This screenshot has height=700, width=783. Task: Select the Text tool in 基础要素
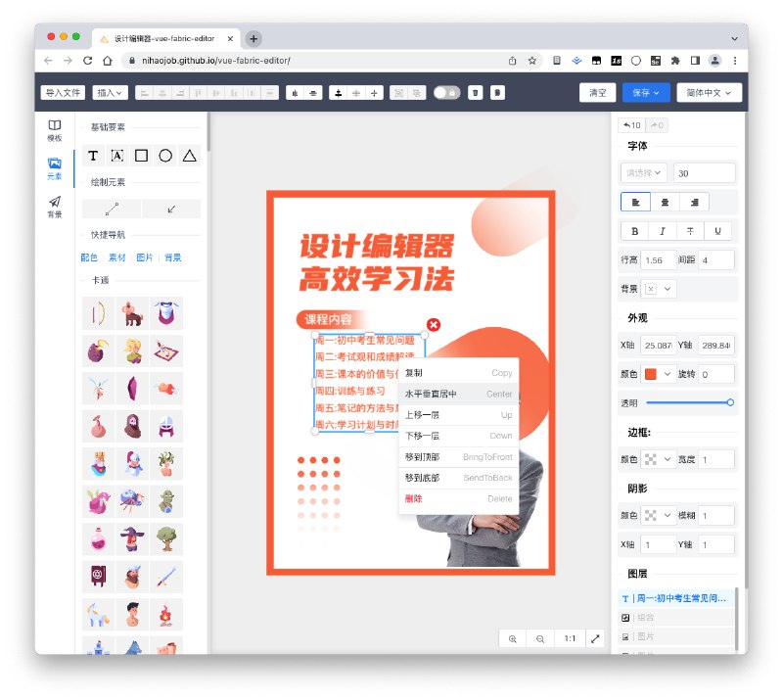93,156
